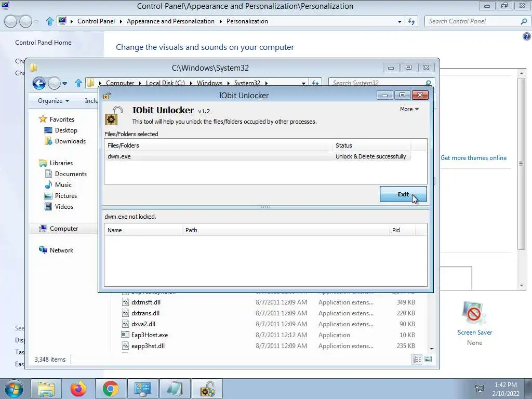Click the IObit Unlocker title bar icon
Screen dimensions: 532x399
[x=107, y=96]
